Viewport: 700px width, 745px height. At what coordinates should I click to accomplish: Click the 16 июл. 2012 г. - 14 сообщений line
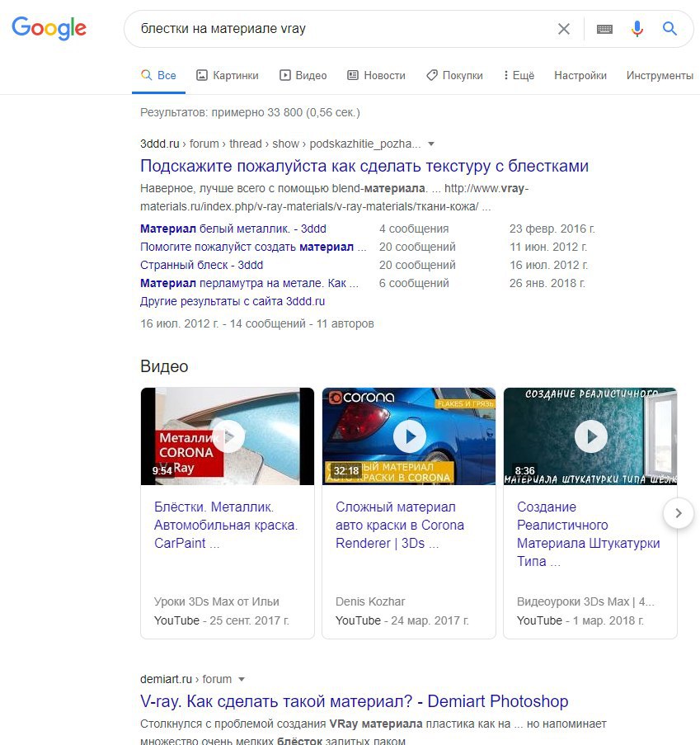point(257,323)
